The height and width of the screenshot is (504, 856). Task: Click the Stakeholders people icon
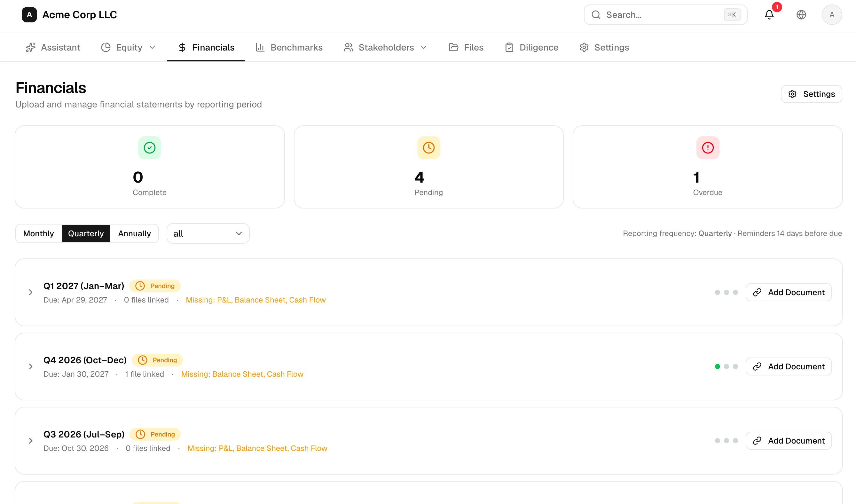tap(348, 47)
